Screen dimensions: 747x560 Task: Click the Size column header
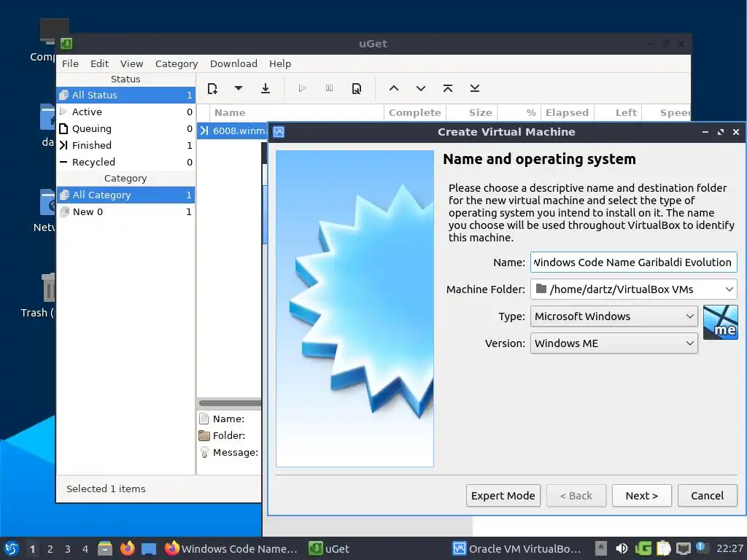click(472, 112)
